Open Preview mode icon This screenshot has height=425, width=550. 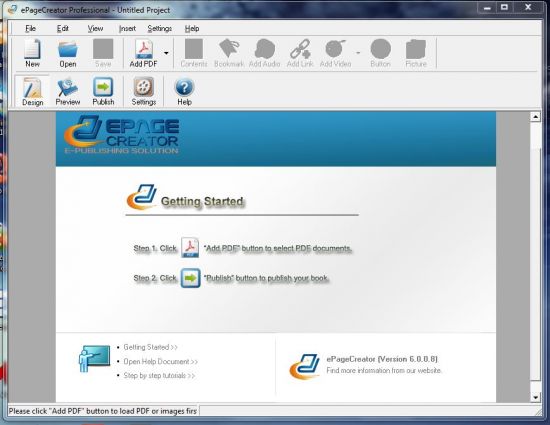point(68,92)
